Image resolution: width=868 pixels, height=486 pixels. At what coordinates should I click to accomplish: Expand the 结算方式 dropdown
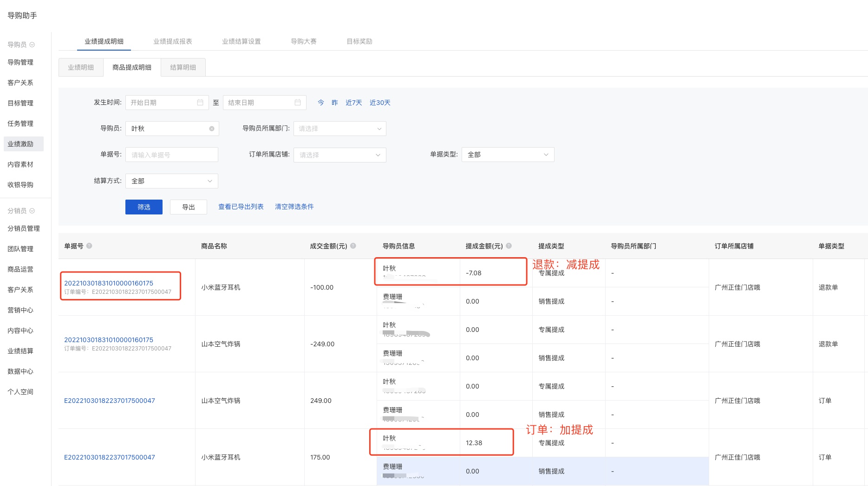pyautogui.click(x=171, y=181)
